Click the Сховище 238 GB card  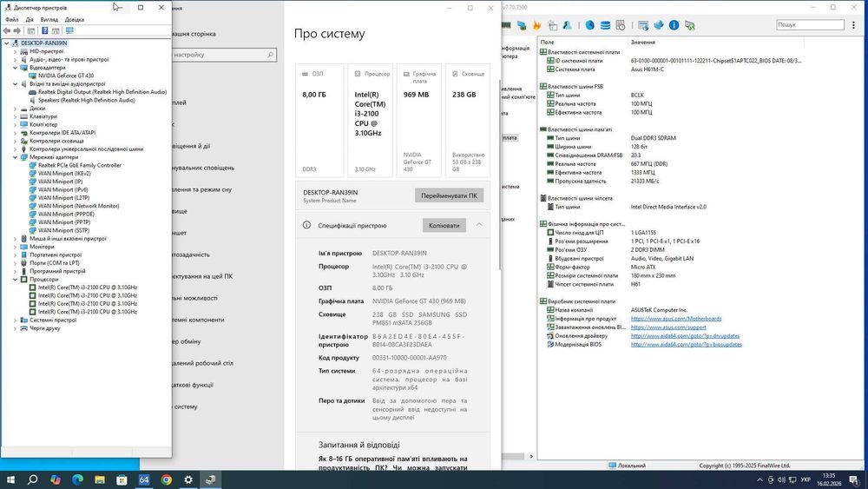coord(468,121)
